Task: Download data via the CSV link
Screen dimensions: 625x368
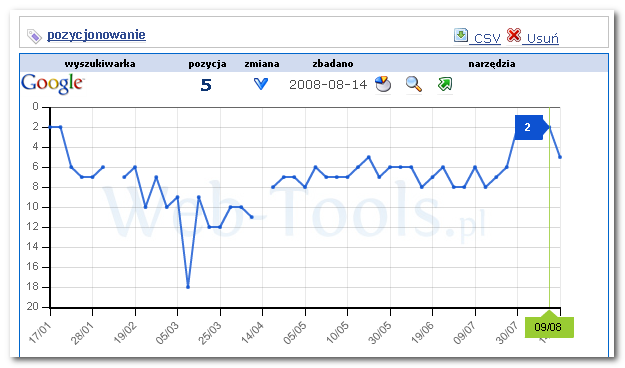Action: point(485,38)
